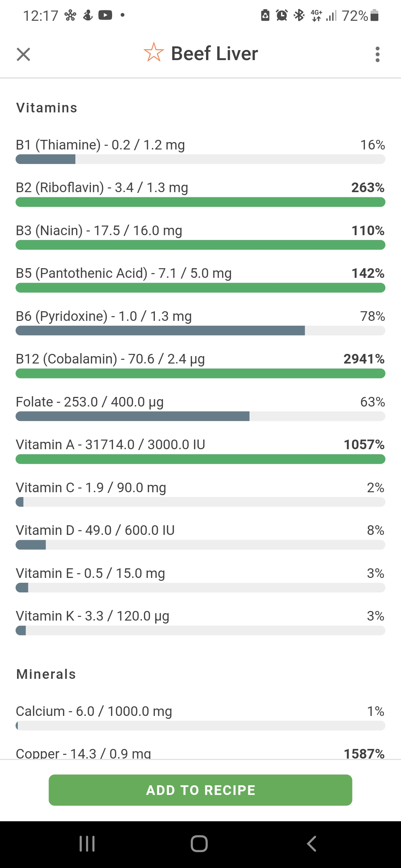Tap the alarm clock status icon
401x868 pixels.
282,15
